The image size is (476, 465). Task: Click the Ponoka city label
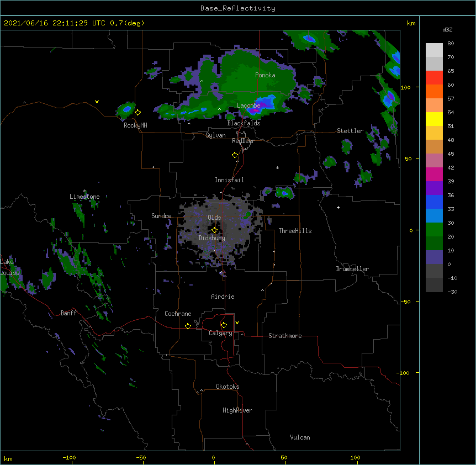pyautogui.click(x=265, y=75)
